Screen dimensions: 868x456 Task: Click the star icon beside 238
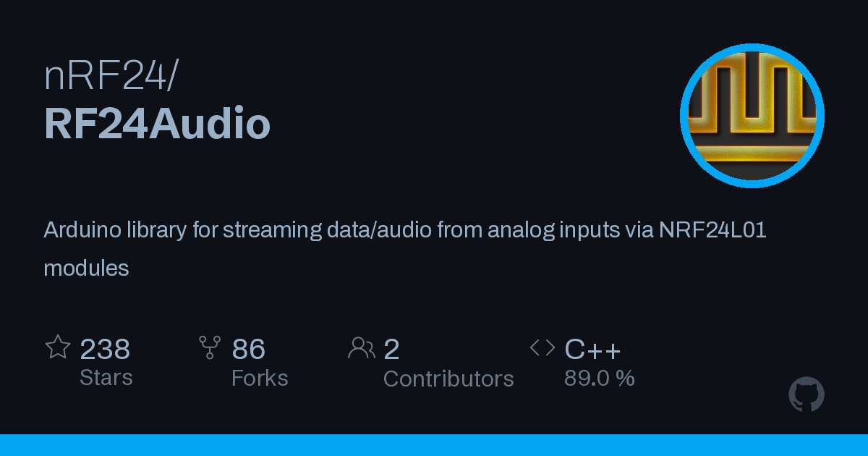tap(58, 347)
